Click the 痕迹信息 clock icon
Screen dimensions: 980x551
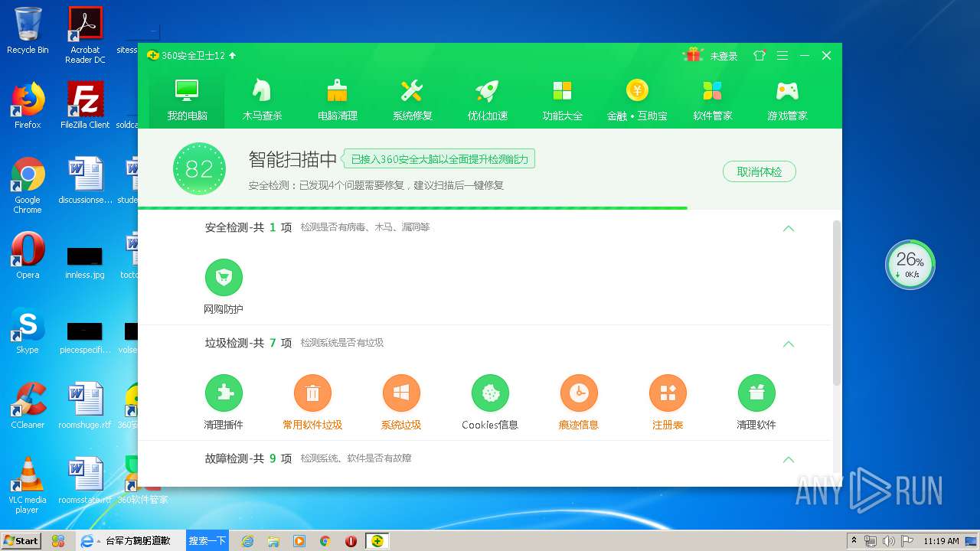[579, 393]
